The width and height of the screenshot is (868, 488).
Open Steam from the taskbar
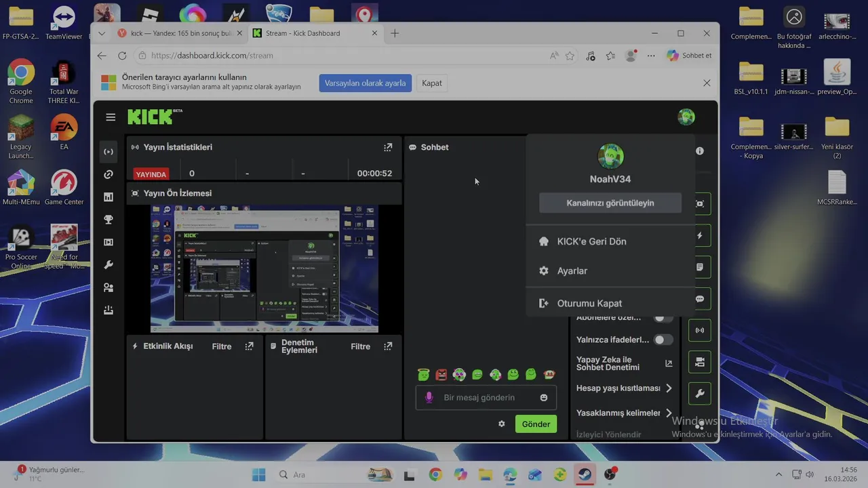[x=585, y=474]
